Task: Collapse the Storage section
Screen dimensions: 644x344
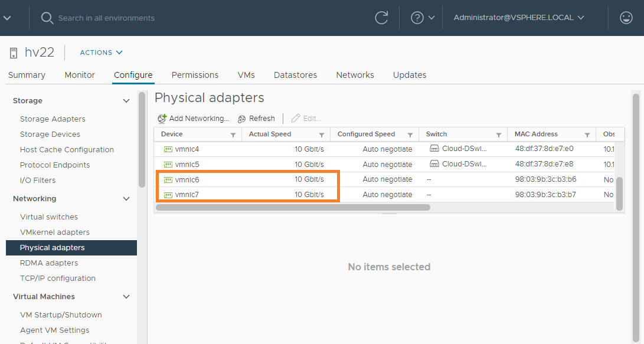Action: (x=126, y=101)
